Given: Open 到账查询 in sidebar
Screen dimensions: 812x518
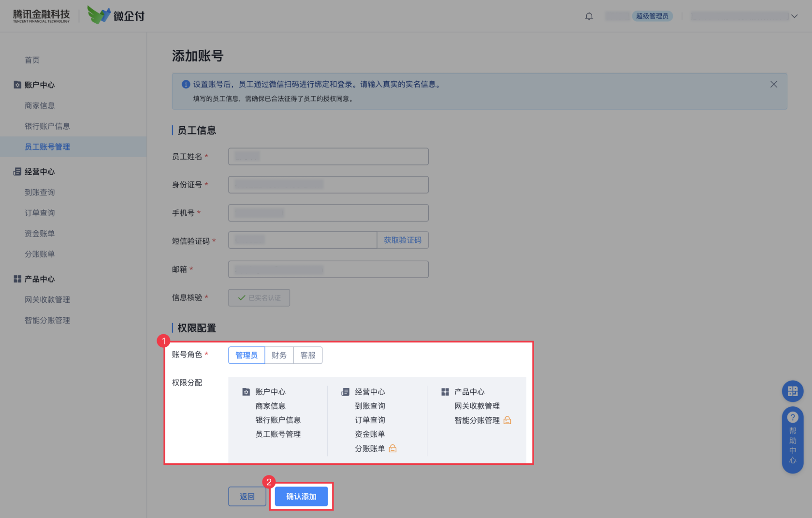Looking at the screenshot, I should coord(40,192).
